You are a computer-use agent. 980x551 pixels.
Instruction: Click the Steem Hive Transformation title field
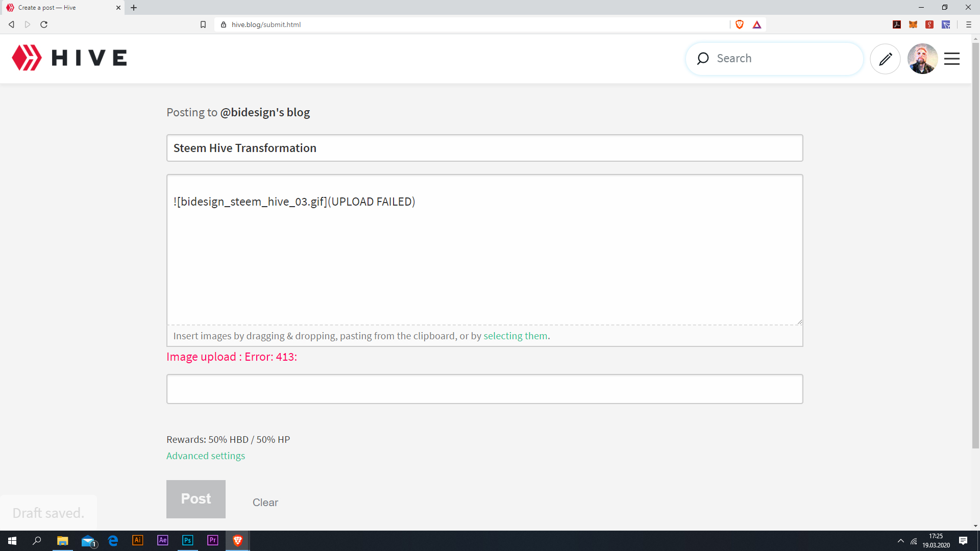(x=484, y=148)
